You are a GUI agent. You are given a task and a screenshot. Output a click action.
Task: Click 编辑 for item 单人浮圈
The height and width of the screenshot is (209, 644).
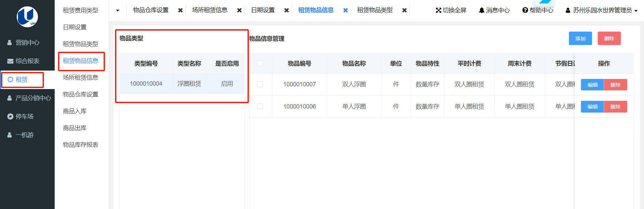pyautogui.click(x=592, y=107)
